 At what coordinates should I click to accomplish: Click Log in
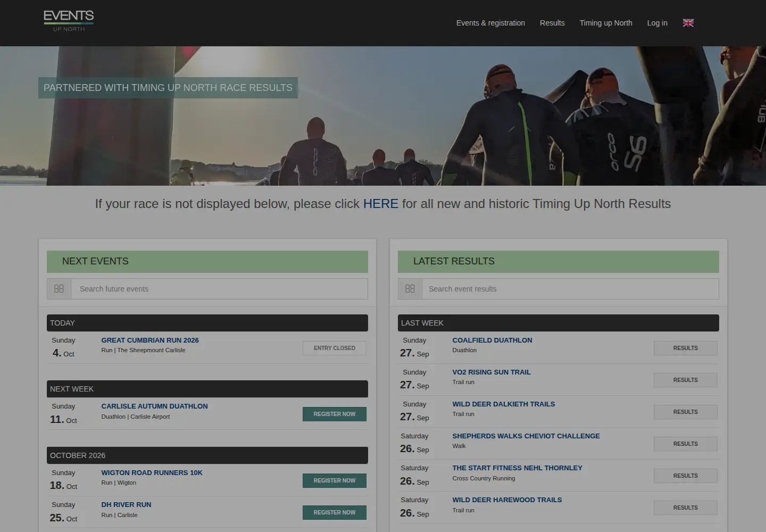pos(657,23)
